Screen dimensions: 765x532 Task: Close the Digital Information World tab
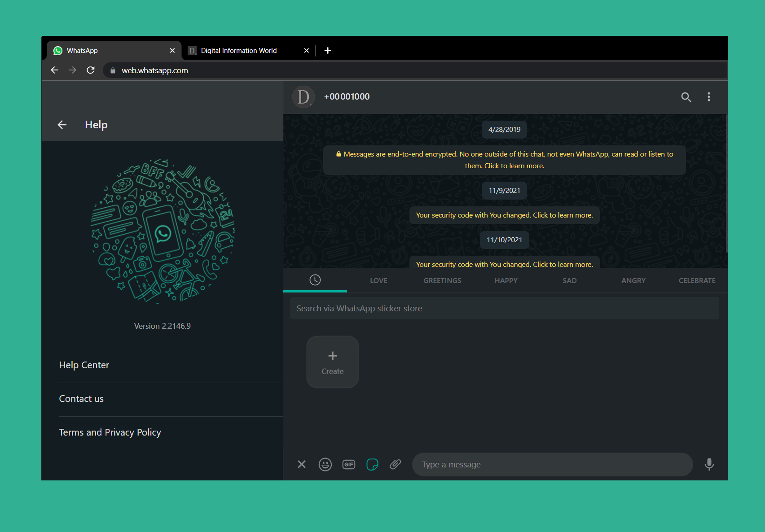click(307, 51)
